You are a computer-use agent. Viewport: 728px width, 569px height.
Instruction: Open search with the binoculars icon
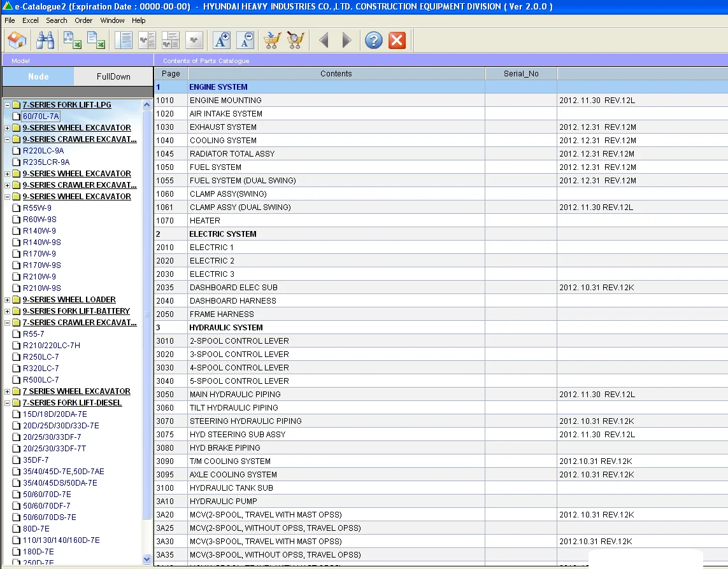click(45, 41)
